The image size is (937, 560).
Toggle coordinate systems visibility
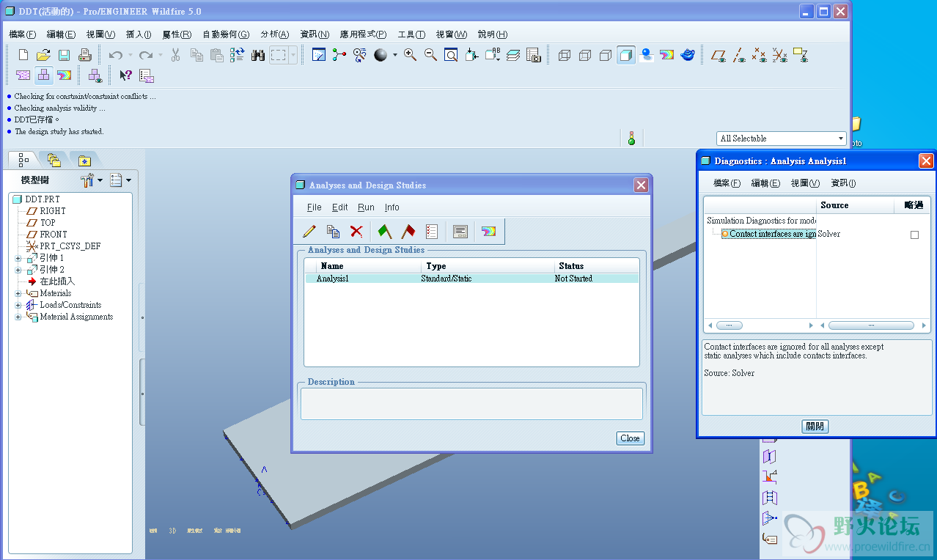pyautogui.click(x=780, y=55)
